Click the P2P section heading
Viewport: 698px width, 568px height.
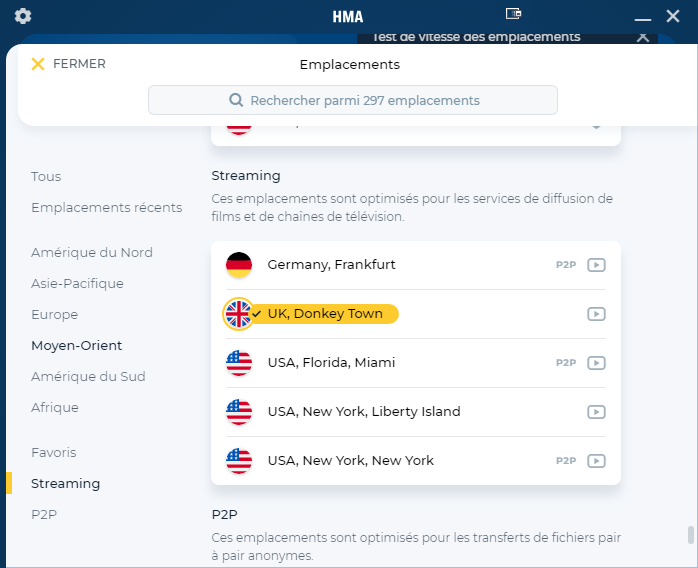pos(224,515)
